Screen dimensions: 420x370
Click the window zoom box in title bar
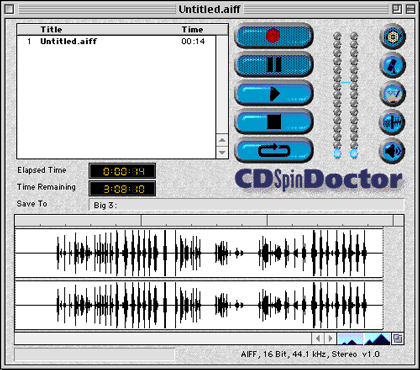(x=397, y=9)
